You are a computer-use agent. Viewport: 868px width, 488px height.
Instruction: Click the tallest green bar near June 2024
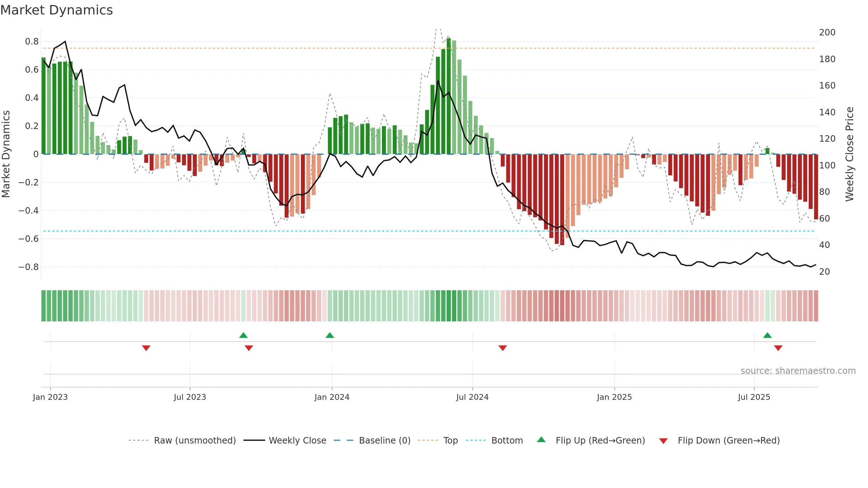pyautogui.click(x=449, y=96)
